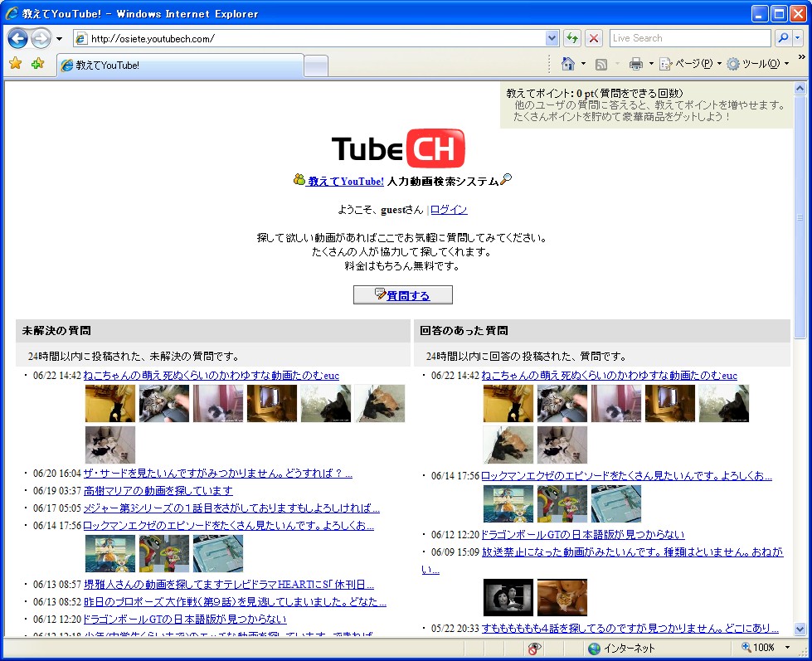The height and width of the screenshot is (661, 812).
Task: Open the recent pages dropdown beside Forward
Action: [x=59, y=39]
